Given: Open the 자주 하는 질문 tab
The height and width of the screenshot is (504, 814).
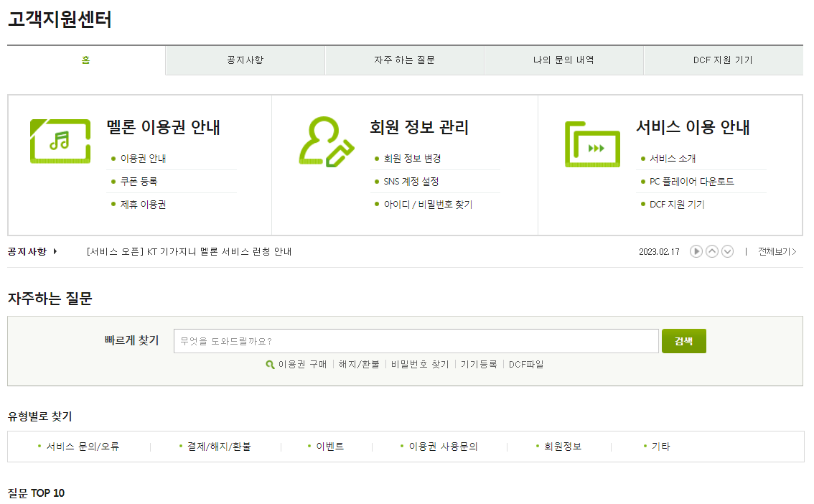Looking at the screenshot, I should 404,60.
